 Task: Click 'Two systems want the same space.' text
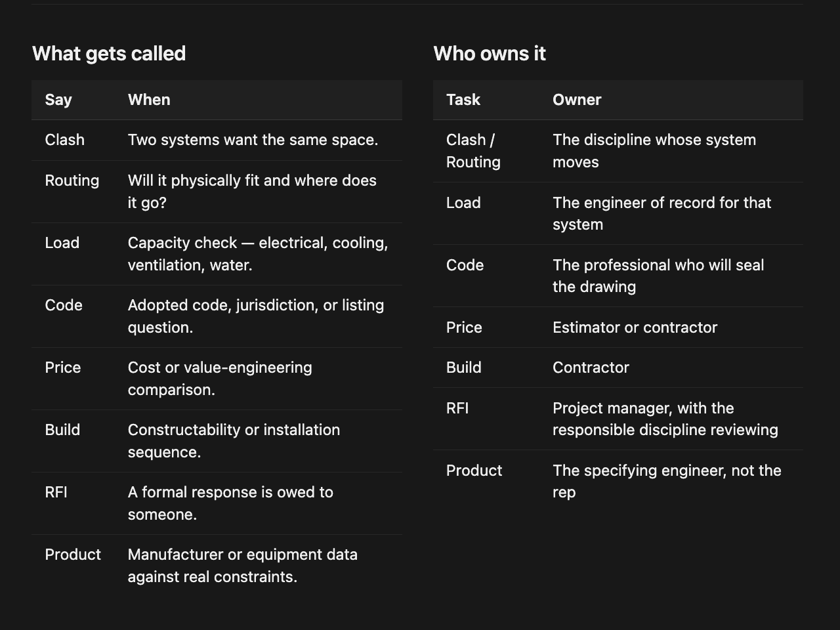point(253,140)
